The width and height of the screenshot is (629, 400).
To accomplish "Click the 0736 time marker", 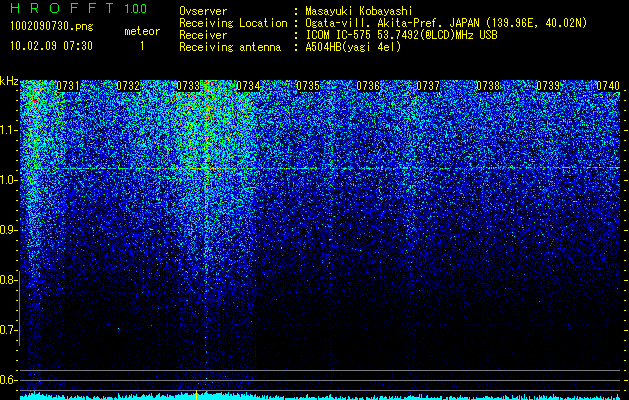I will pyautogui.click(x=368, y=86).
